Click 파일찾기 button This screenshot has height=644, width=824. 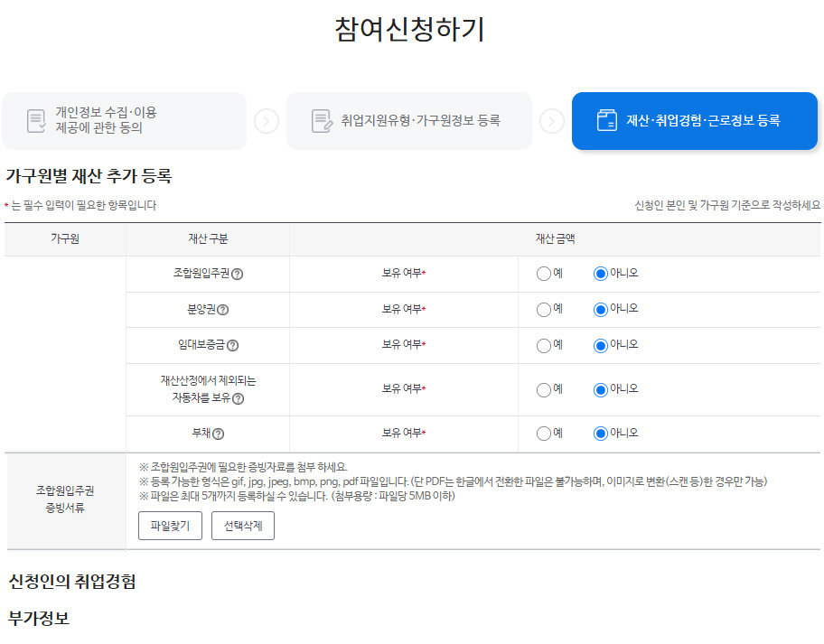click(170, 526)
